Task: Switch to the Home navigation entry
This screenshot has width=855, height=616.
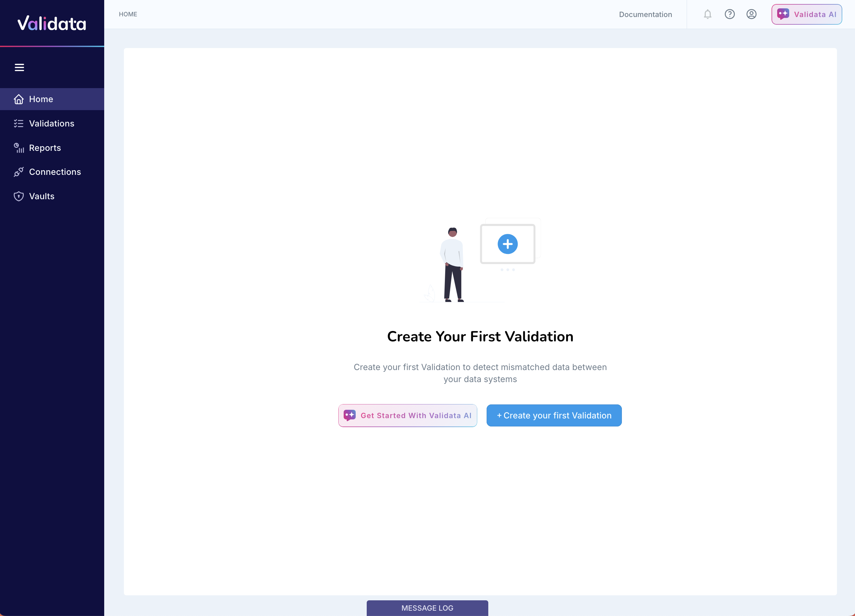Action: 41,99
